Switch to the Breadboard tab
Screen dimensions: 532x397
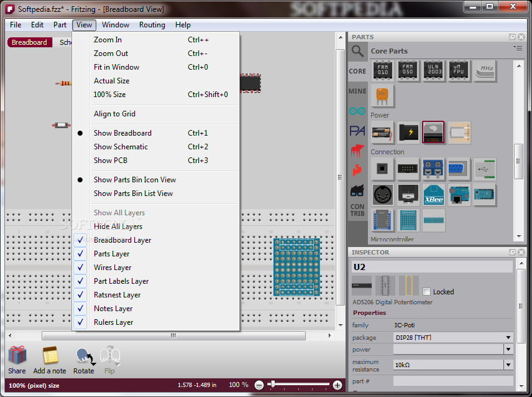[x=29, y=42]
